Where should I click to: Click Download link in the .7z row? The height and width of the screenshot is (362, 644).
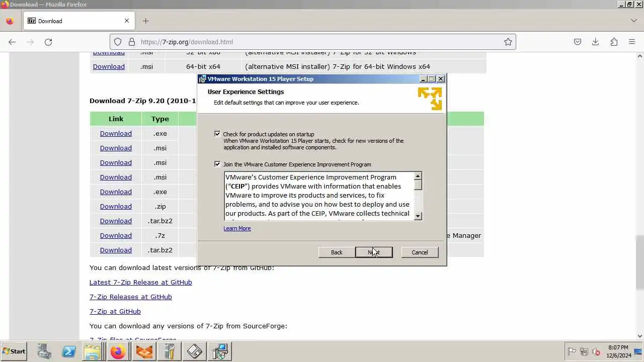[116, 235]
